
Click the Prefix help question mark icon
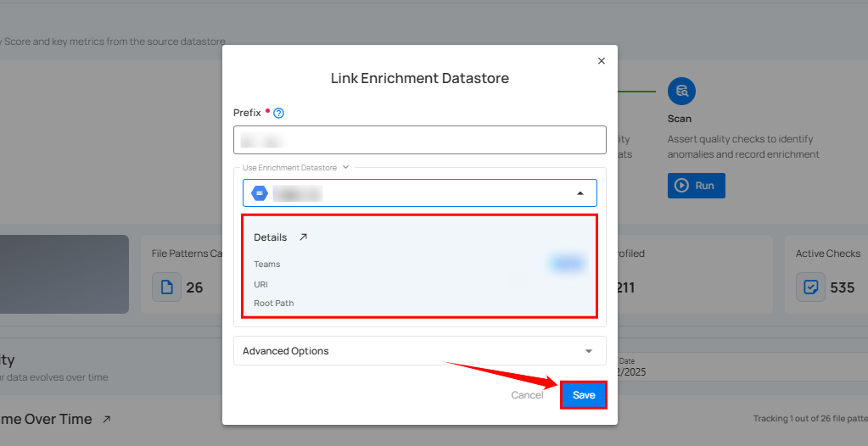point(278,113)
